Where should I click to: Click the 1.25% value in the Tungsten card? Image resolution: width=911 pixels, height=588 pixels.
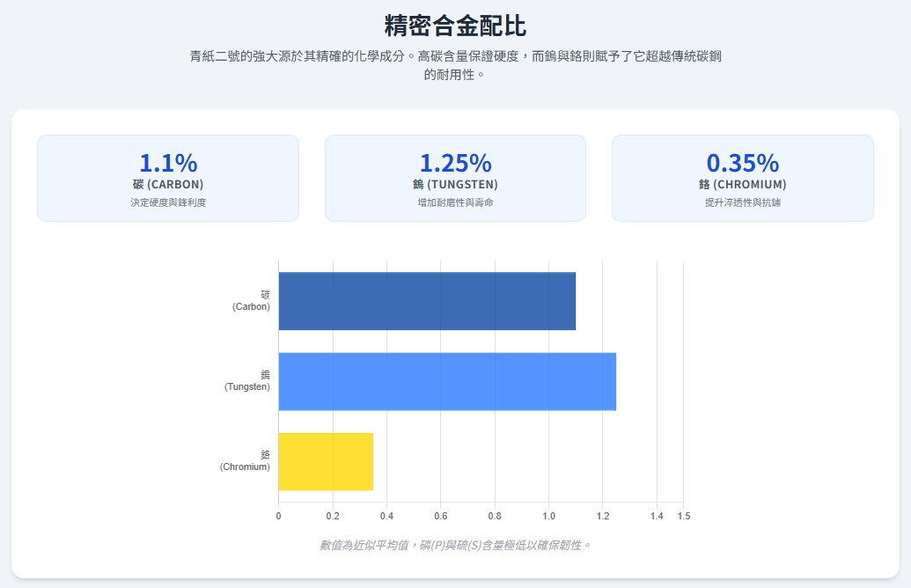coord(455,163)
